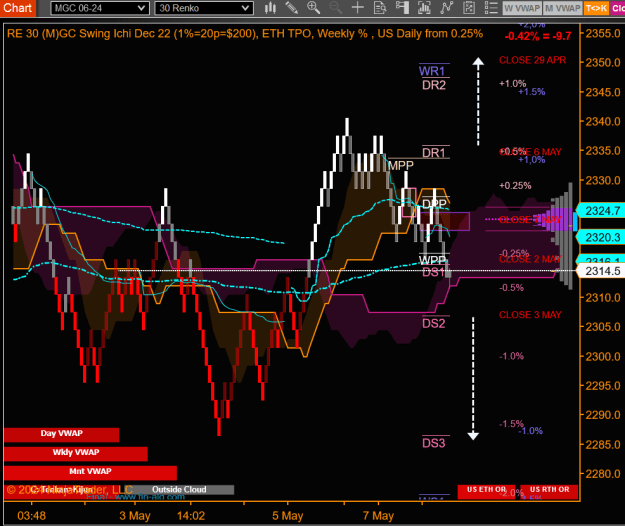625x526 pixels.
Task: Toggle the orange T<>K button
Action: [596, 8]
